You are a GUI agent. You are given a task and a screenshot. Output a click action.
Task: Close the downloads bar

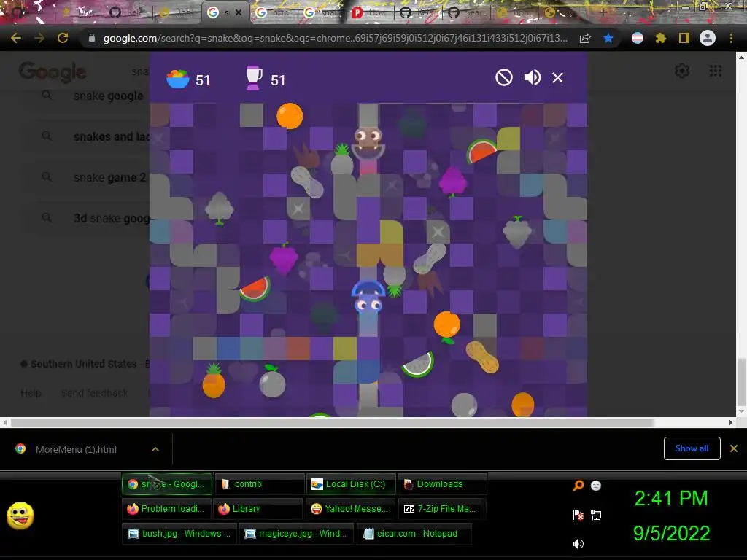[x=734, y=448]
